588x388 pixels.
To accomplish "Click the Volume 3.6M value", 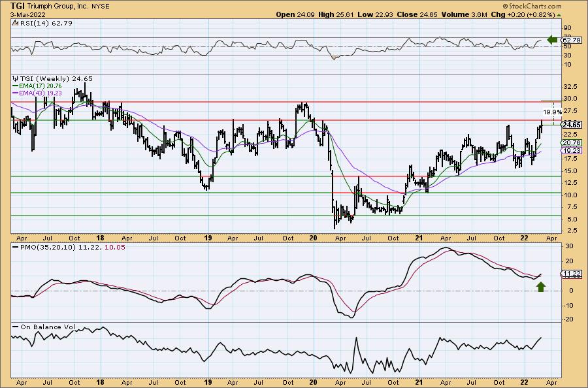I will click(x=464, y=14).
